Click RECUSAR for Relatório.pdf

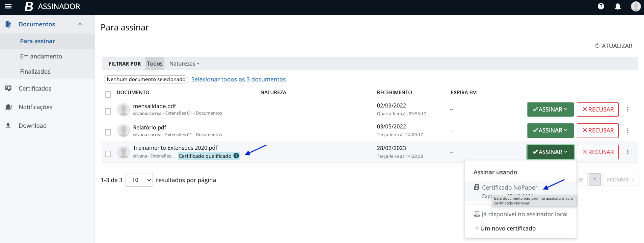(x=597, y=130)
